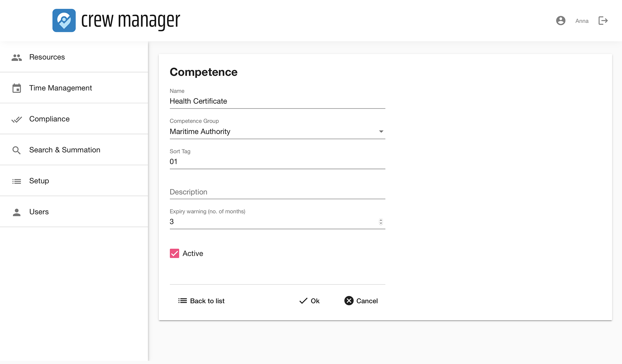The height and width of the screenshot is (364, 622).
Task: Adjust the expiry warning months stepper
Action: click(x=381, y=222)
